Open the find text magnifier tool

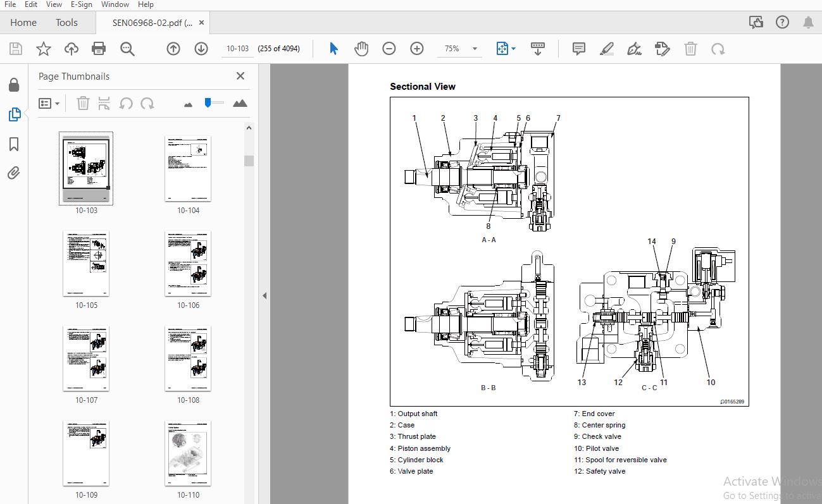[127, 49]
